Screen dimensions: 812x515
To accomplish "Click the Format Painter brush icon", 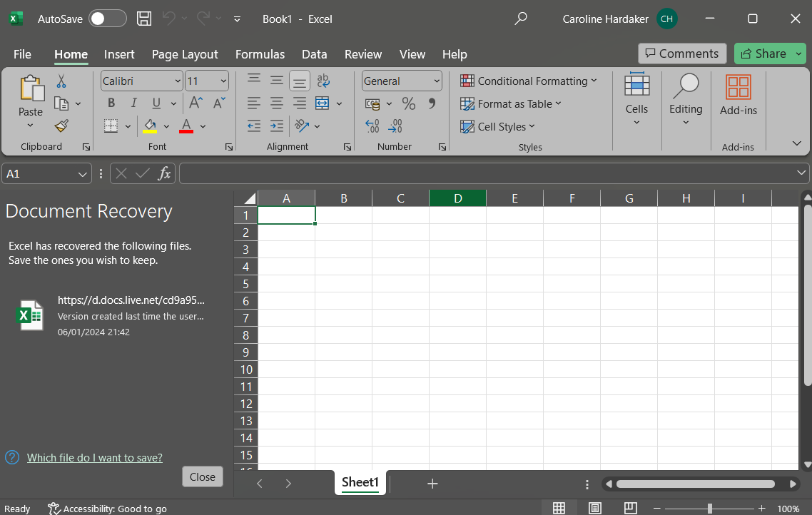I will (x=61, y=126).
